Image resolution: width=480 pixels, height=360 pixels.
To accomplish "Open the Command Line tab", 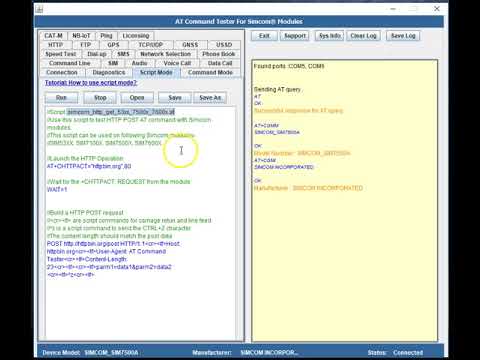I will click(70, 63).
